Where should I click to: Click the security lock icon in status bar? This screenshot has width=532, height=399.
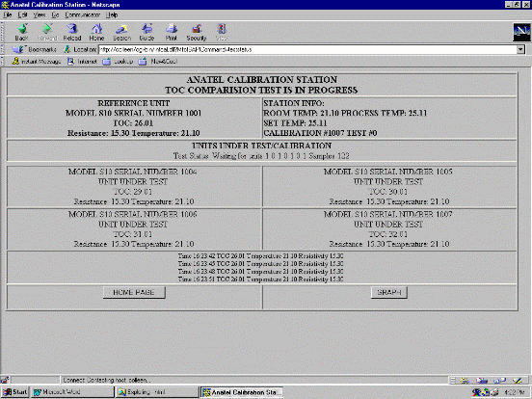[5, 381]
